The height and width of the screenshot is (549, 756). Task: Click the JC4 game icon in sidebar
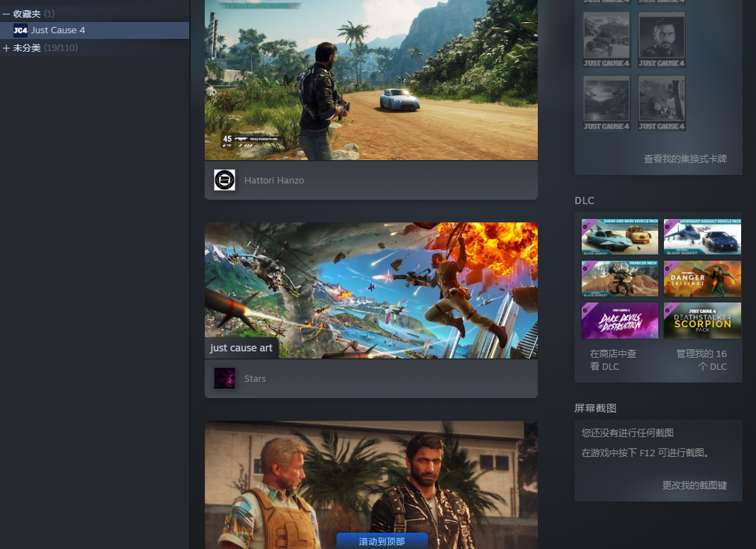21,30
